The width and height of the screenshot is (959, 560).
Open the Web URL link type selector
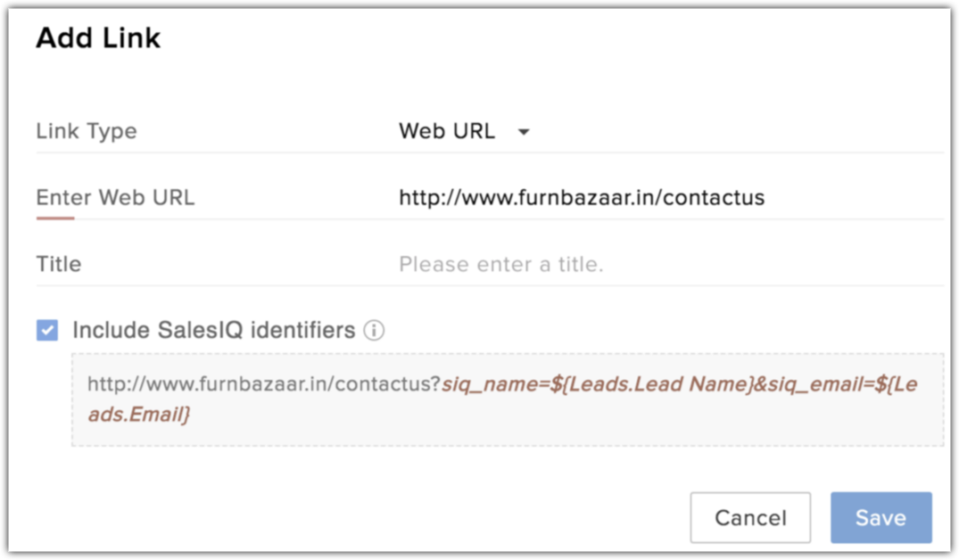pyautogui.click(x=447, y=131)
